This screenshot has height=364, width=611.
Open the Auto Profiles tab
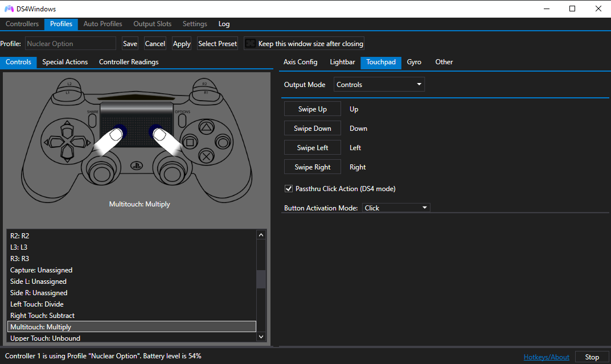[103, 24]
